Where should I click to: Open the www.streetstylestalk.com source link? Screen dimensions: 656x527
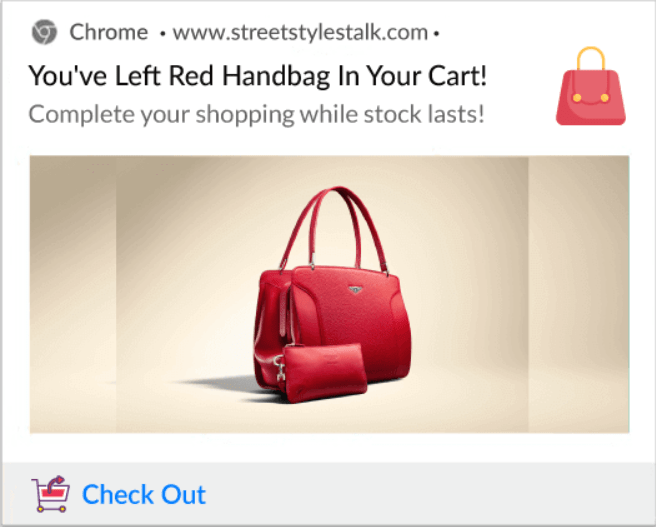coord(300,32)
